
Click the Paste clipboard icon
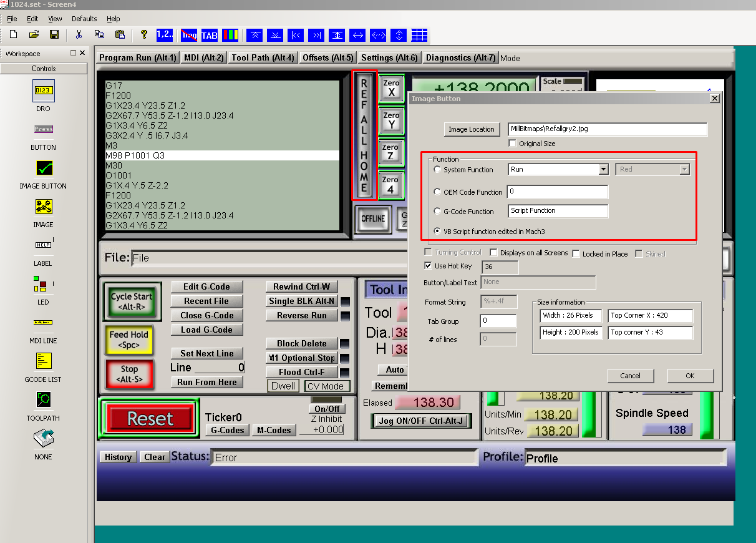click(120, 34)
